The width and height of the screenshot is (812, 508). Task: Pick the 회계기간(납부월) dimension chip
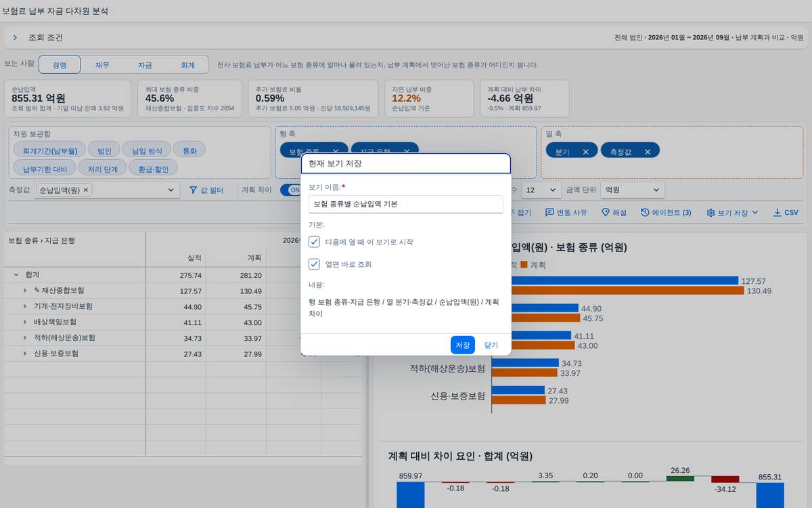pyautogui.click(x=50, y=150)
